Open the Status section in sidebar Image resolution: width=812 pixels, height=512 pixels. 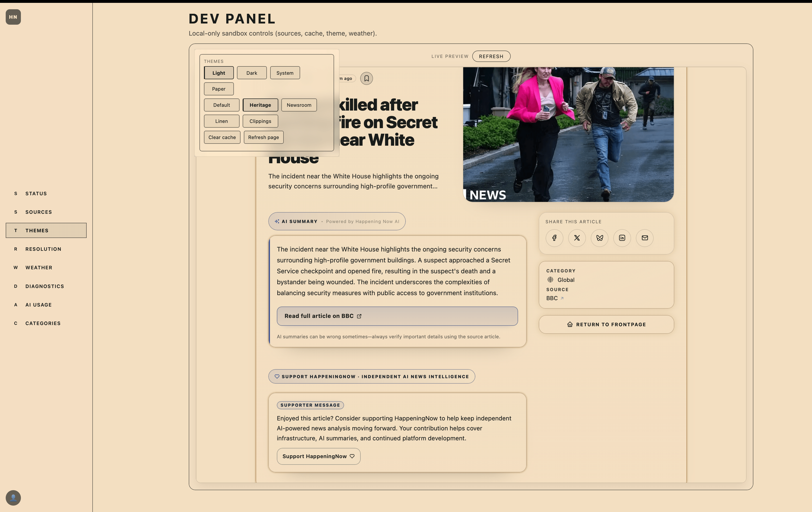tap(46, 193)
